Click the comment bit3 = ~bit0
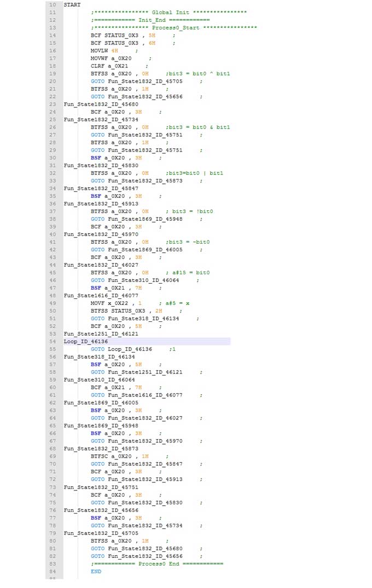Viewport: 372px width, 588px height. coord(188,242)
